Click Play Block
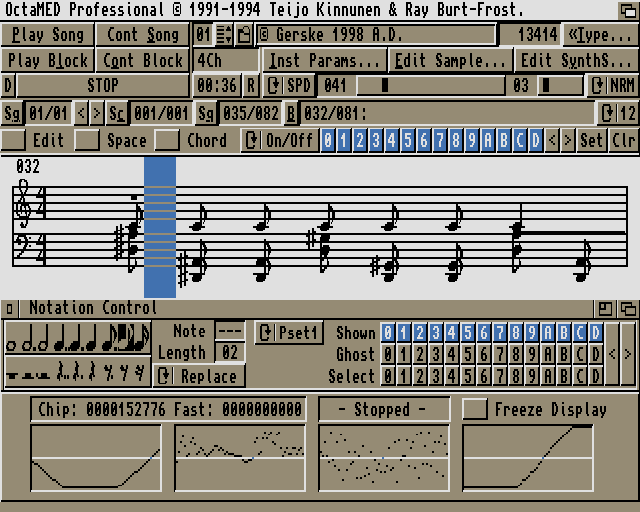The height and width of the screenshot is (512, 640). click(x=48, y=60)
